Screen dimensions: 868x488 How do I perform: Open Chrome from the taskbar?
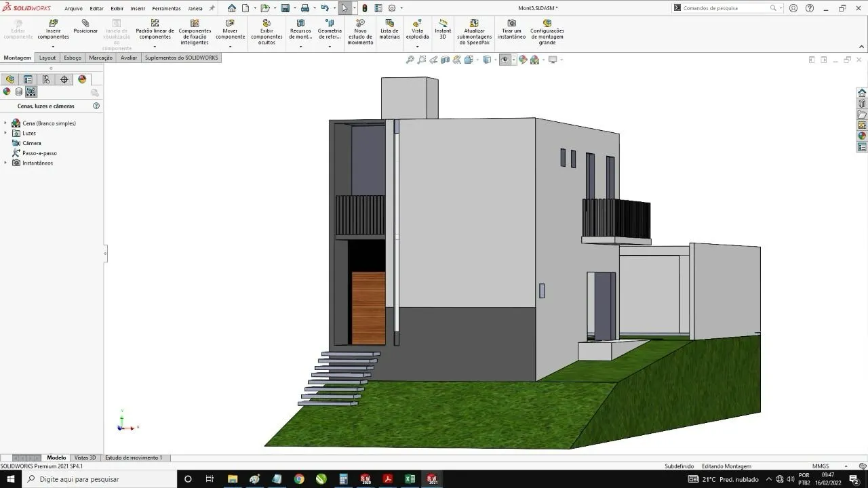[299, 479]
